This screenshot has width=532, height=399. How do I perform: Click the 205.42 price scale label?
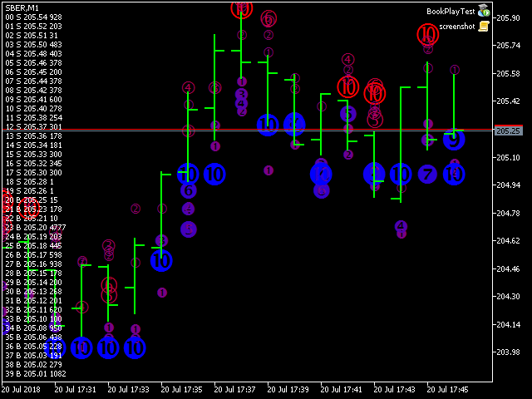tap(508, 101)
